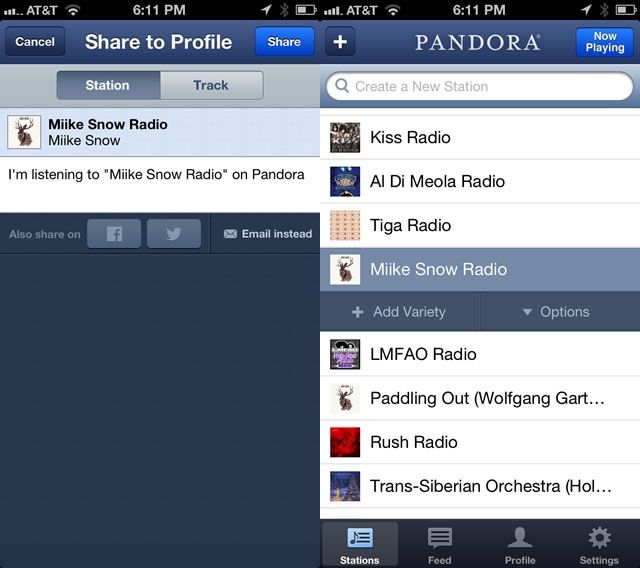Open Settings gear tab

click(599, 544)
